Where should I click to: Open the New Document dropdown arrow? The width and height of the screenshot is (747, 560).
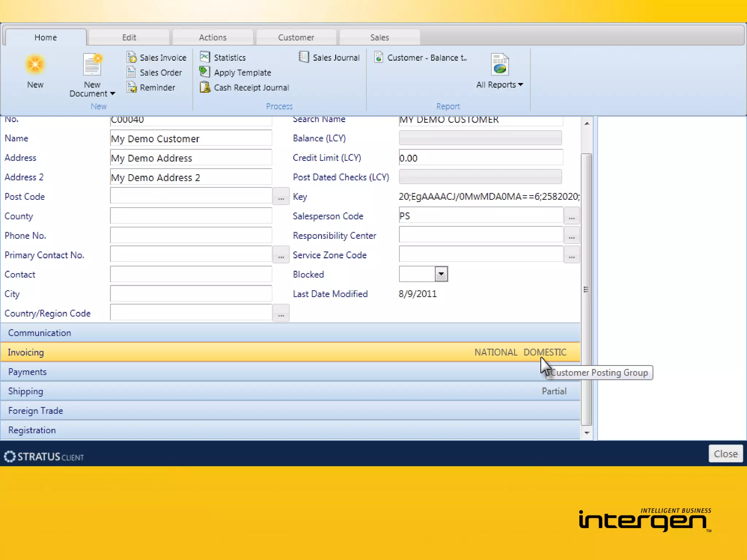point(113,94)
